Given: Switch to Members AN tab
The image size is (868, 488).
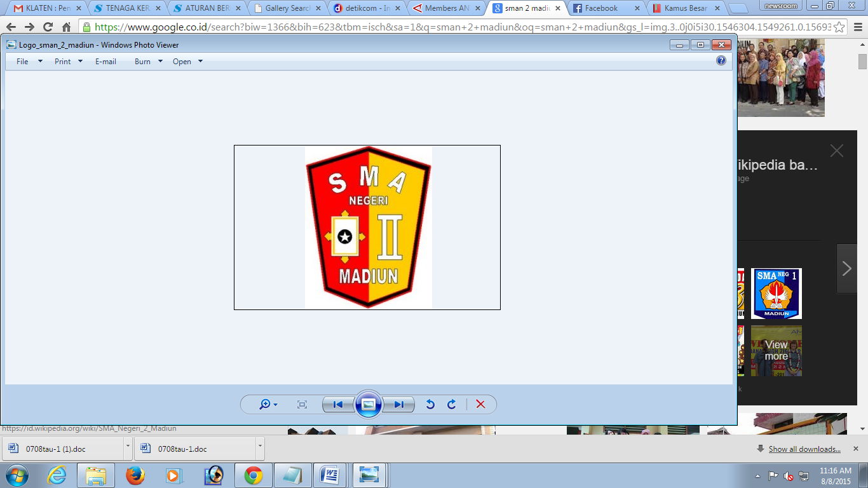Looking at the screenshot, I should point(447,8).
